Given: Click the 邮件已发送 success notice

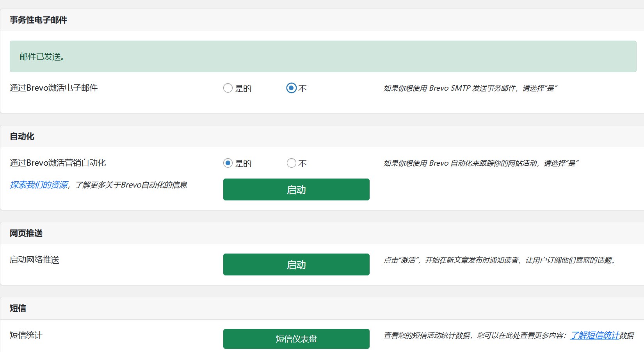Looking at the screenshot, I should [42, 57].
